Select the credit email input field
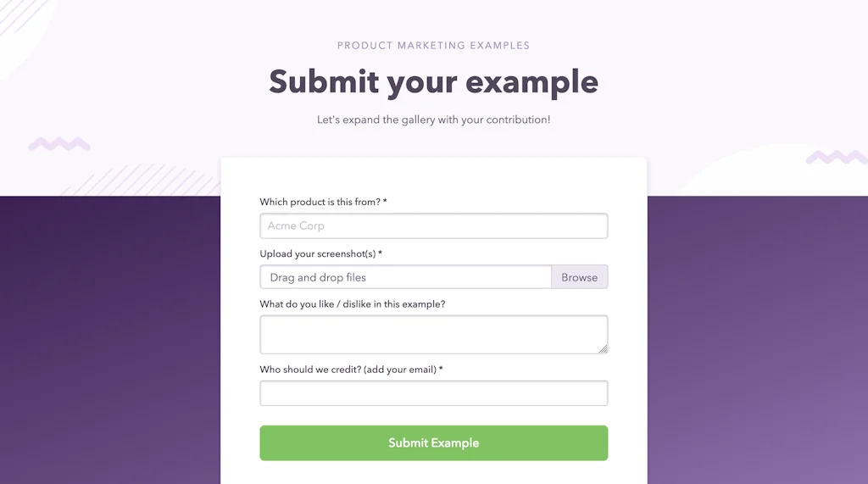Screen dimensions: 868x484 click(433, 393)
